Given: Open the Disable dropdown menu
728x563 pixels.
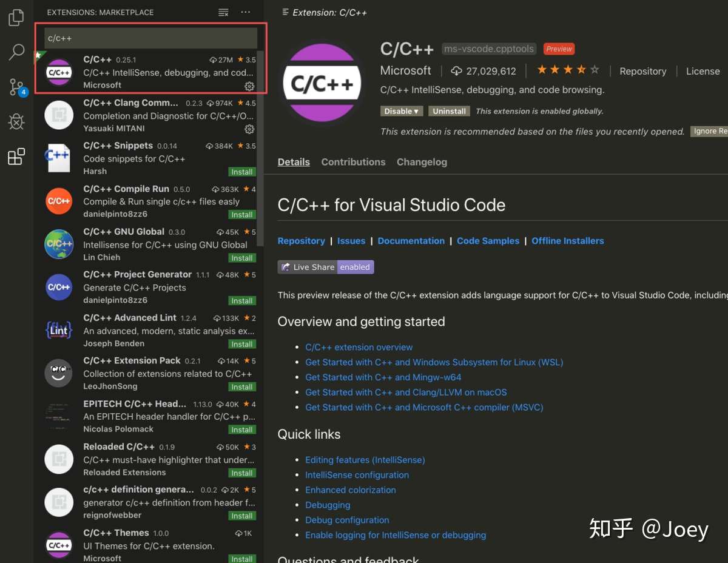Looking at the screenshot, I should pyautogui.click(x=401, y=111).
